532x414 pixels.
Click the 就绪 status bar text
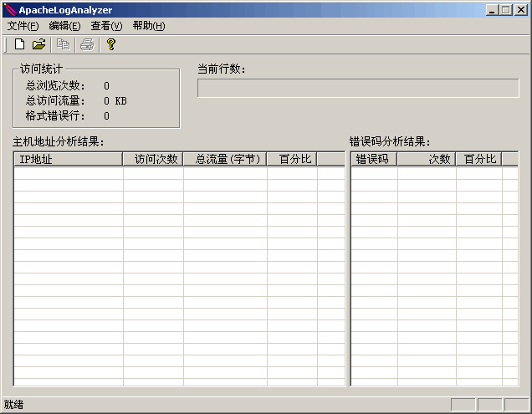pyautogui.click(x=13, y=405)
